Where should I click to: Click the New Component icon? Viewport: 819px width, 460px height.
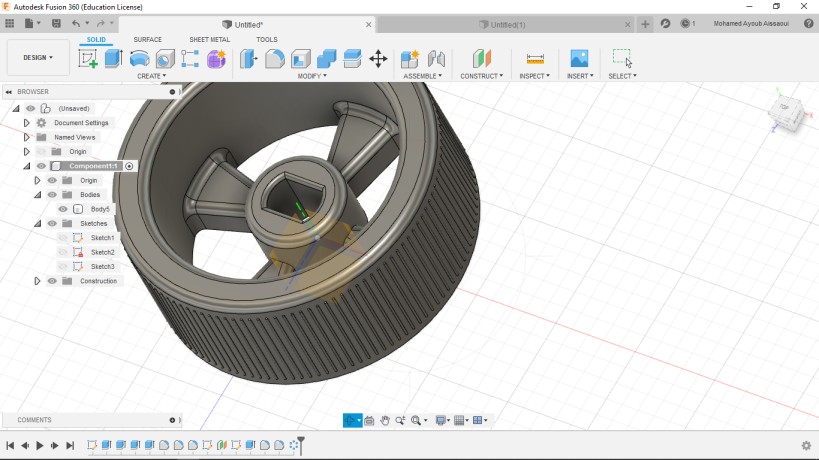pos(410,58)
